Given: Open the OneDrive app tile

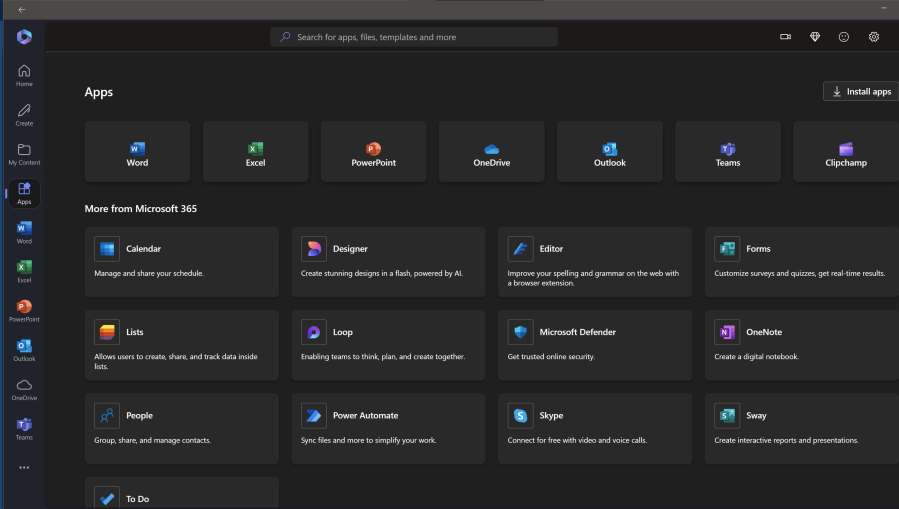Looking at the screenshot, I should tap(491, 152).
